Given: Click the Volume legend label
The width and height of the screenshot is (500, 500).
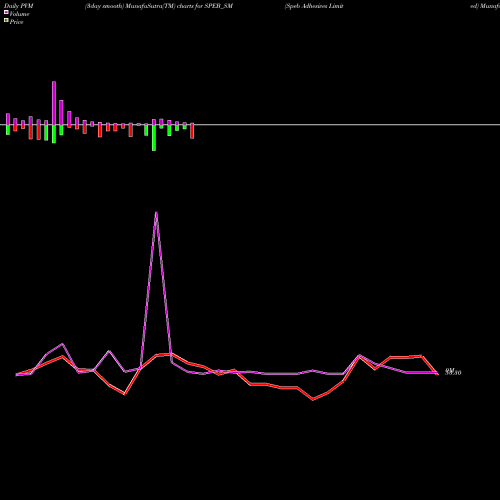Looking at the screenshot, I should (19, 14).
